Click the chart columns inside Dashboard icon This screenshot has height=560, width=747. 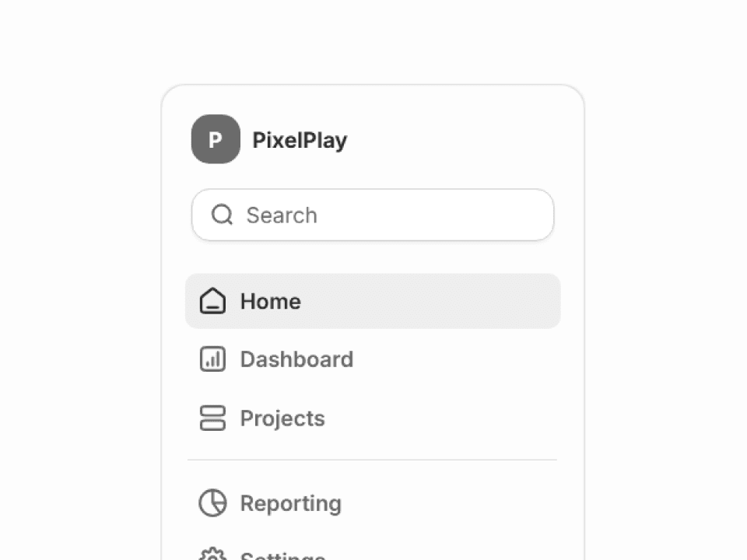tap(212, 359)
